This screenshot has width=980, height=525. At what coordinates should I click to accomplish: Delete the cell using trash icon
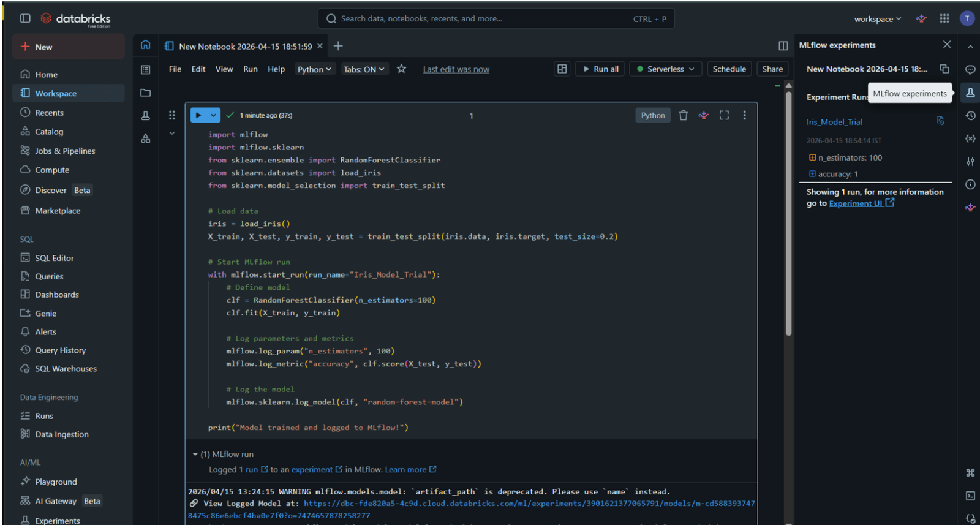point(684,115)
